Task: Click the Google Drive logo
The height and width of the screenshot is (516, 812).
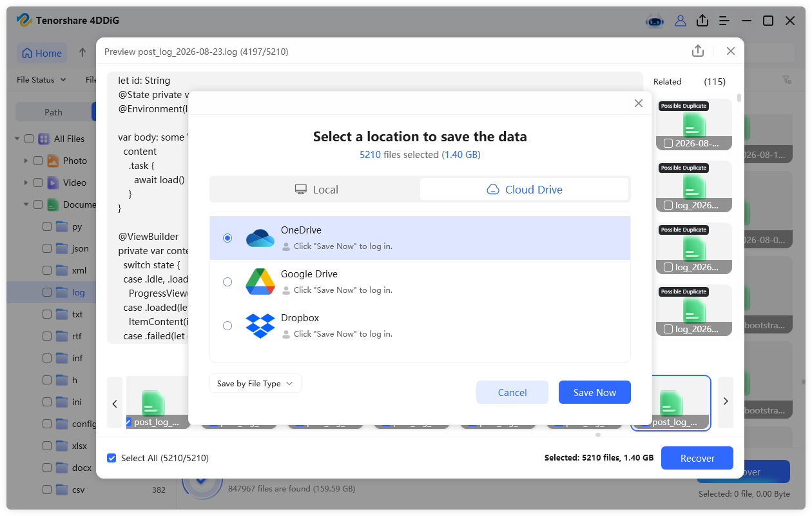Action: click(260, 282)
